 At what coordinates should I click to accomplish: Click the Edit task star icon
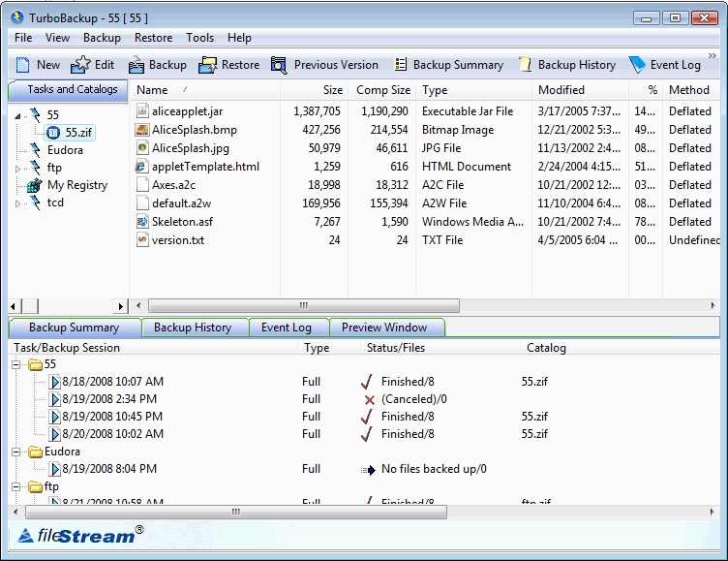[x=79, y=65]
